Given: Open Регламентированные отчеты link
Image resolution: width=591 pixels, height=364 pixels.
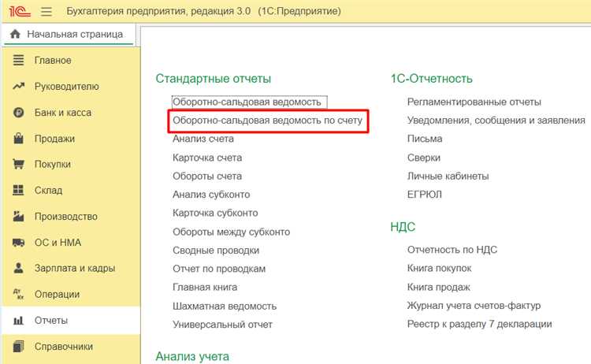Looking at the screenshot, I should [474, 102].
